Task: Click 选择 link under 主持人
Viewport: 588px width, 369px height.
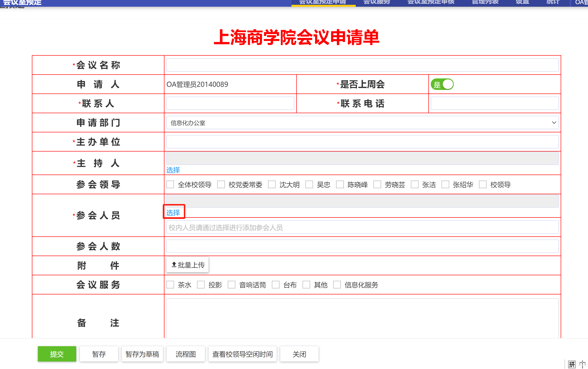Action: tap(173, 170)
